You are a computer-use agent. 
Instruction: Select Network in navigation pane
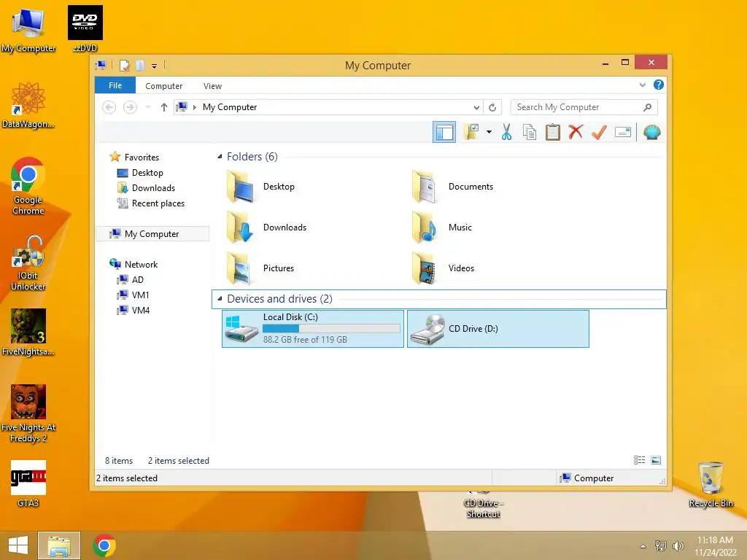(x=141, y=264)
